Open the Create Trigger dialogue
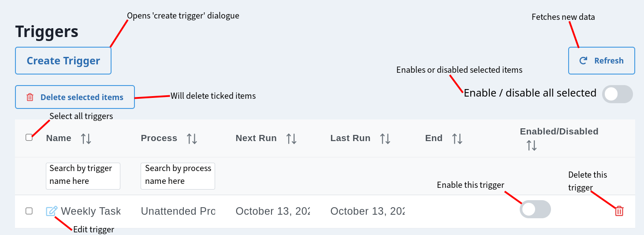The height and width of the screenshot is (235, 644). (63, 61)
